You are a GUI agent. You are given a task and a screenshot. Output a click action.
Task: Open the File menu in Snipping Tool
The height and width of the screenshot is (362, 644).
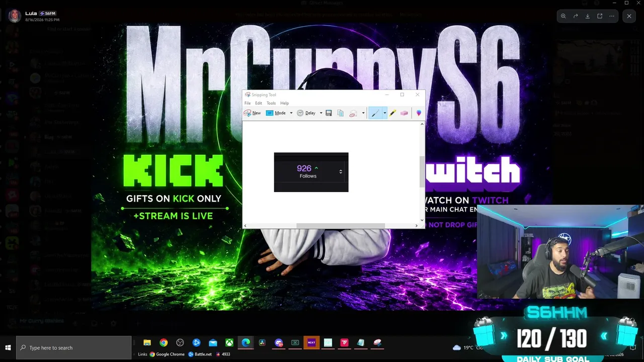(248, 103)
